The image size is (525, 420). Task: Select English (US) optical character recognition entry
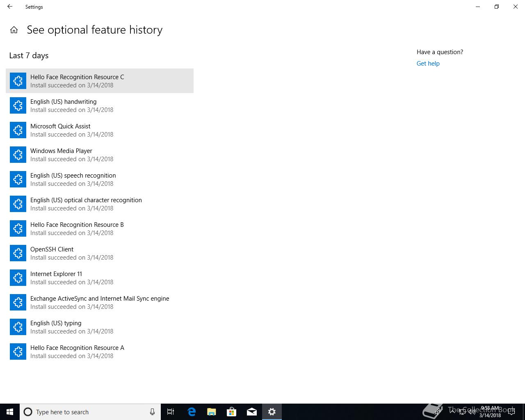pyautogui.click(x=100, y=204)
